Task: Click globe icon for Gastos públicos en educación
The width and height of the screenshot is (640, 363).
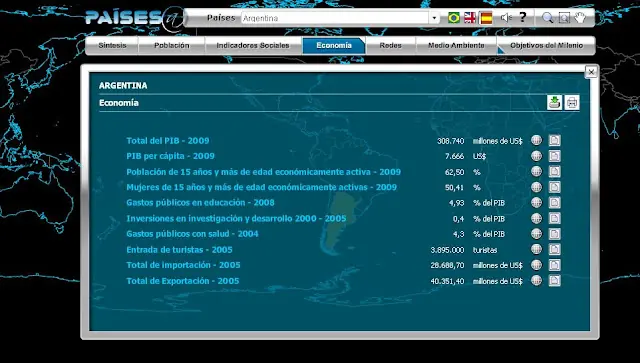Action: pos(537,203)
